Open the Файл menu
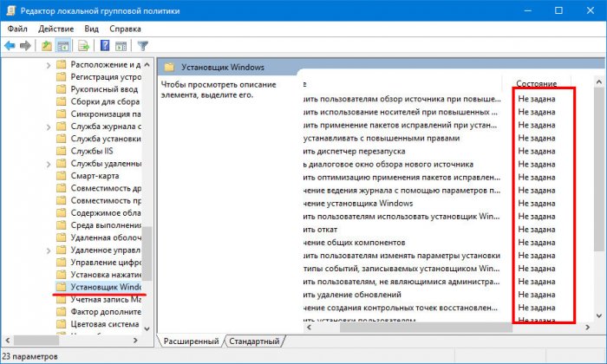Viewport: 607px width, 364px height. click(17, 29)
